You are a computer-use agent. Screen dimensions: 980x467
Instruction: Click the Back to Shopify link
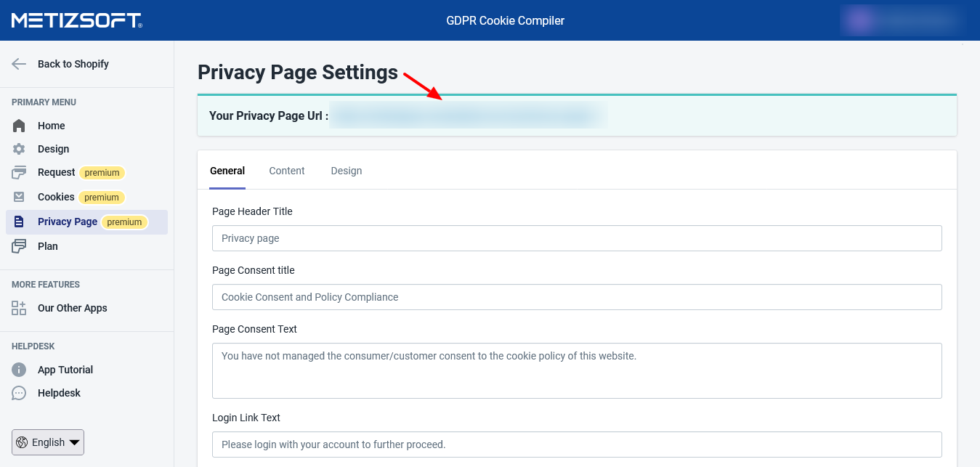[73, 64]
